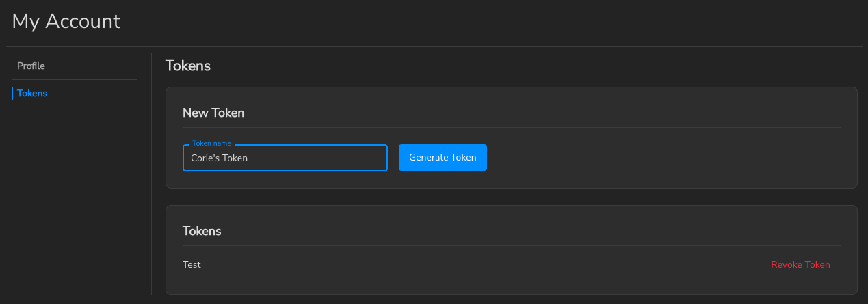Select the Tokens sidebar tab
Screen dimensions: 868x304
(32, 94)
